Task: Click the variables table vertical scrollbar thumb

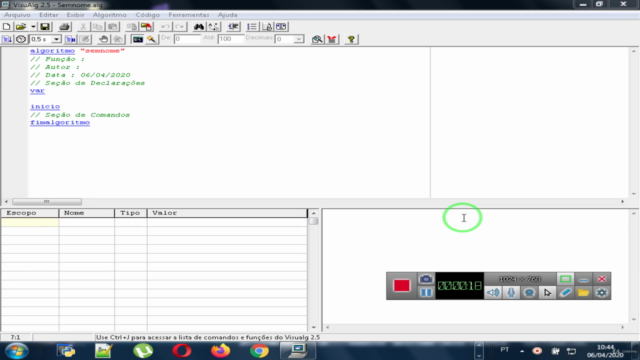Action: pyautogui.click(x=313, y=221)
